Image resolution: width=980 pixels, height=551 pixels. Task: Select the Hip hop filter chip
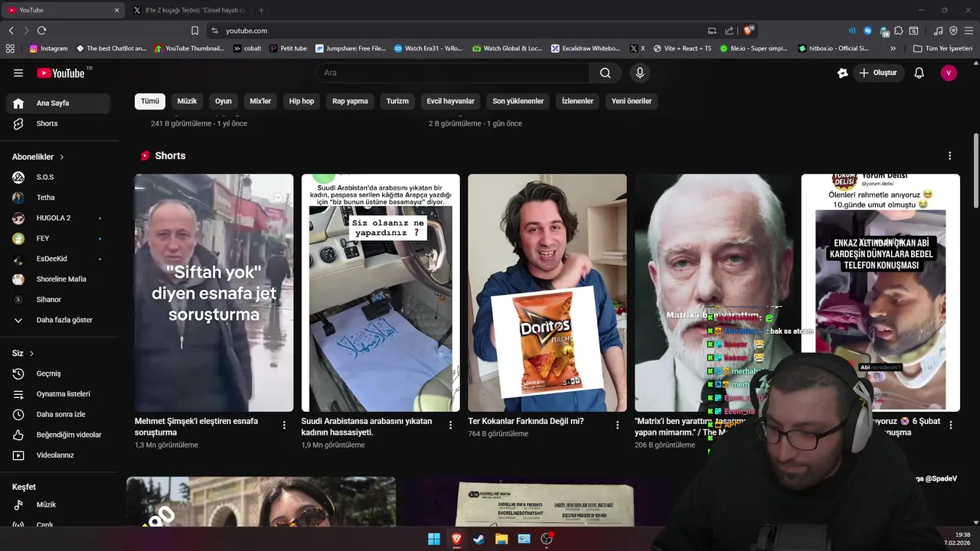pyautogui.click(x=302, y=101)
